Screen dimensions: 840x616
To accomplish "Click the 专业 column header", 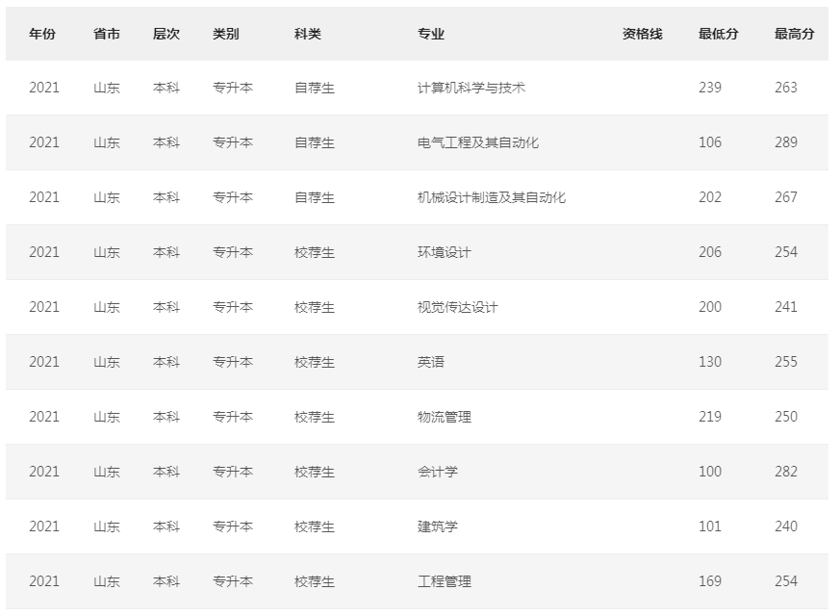I will pyautogui.click(x=431, y=34).
